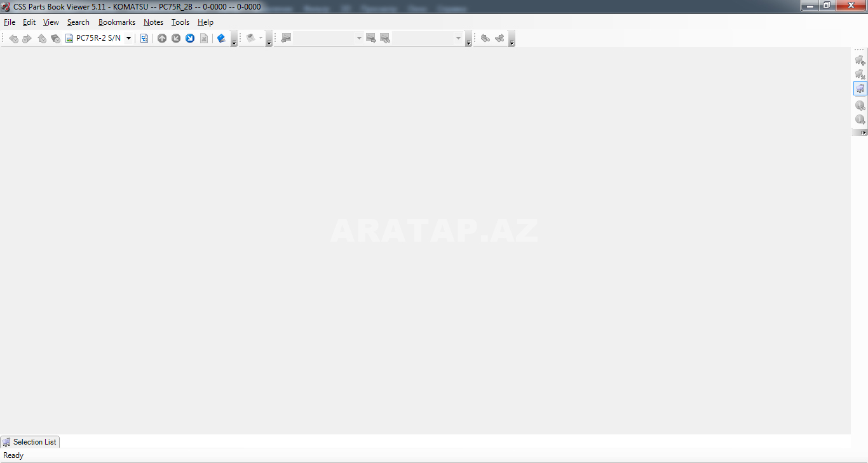Screen dimensions: 868x463
Task: Click the Back navigation arrow in toolbar
Action: coord(13,39)
